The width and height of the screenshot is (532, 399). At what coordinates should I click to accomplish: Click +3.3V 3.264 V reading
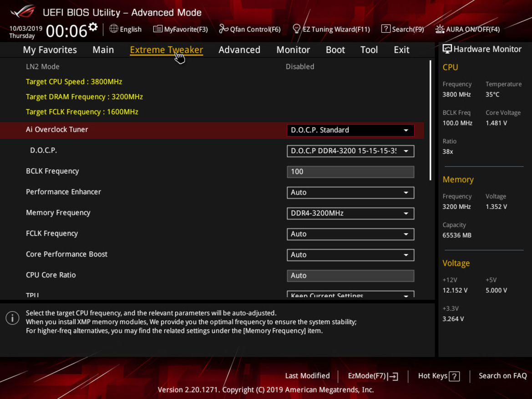coord(453,319)
